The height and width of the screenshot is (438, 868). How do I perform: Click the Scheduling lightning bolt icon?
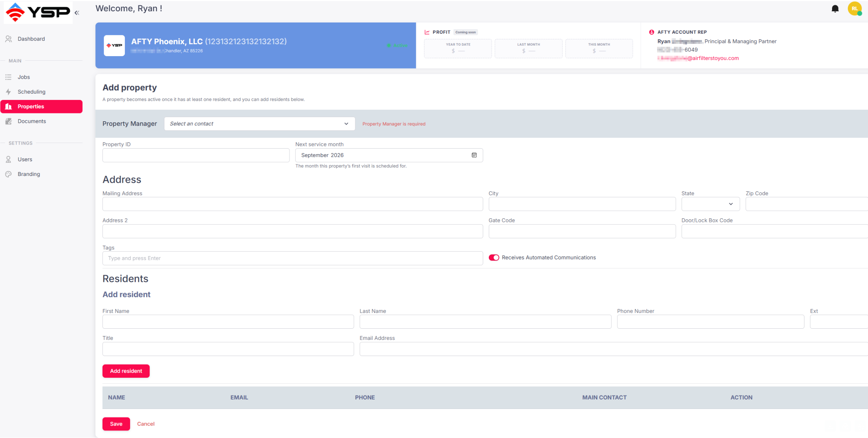click(8, 92)
